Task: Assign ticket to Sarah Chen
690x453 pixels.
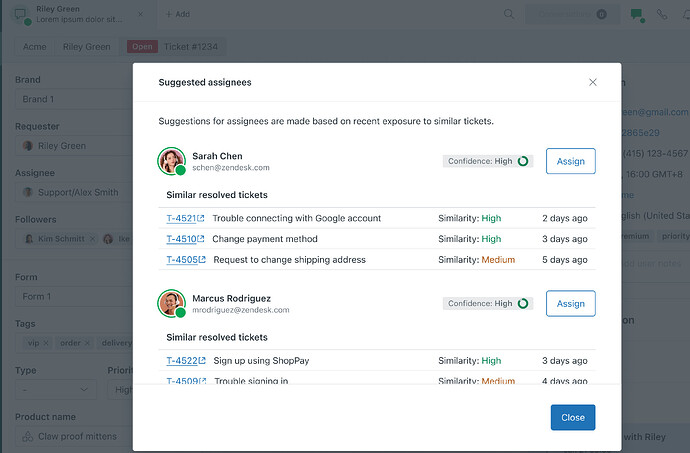Action: pyautogui.click(x=570, y=161)
